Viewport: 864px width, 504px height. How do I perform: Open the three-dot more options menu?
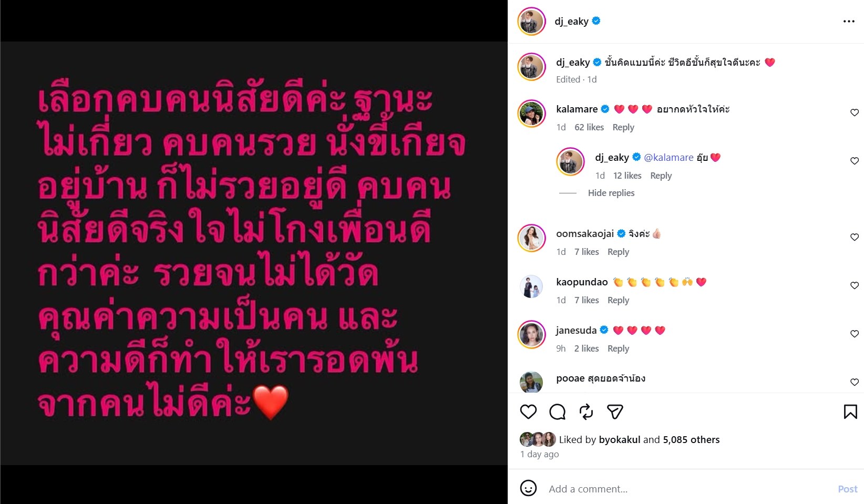(849, 21)
